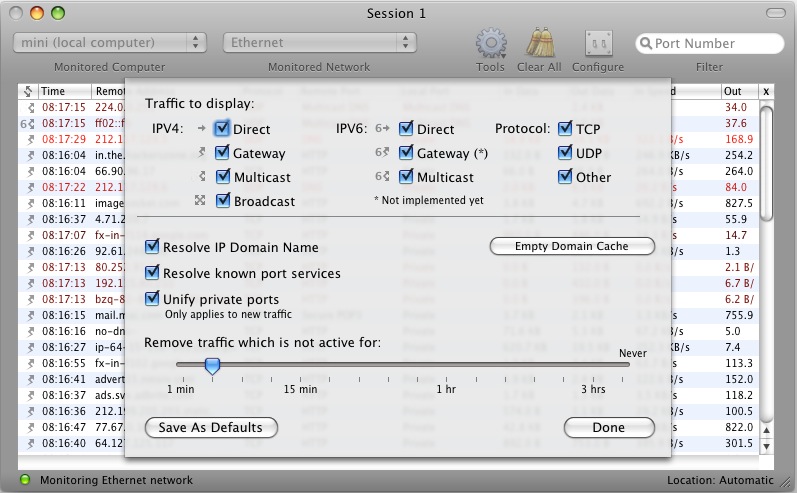797x493 pixels.
Task: Open the Ethernet network dropdown
Action: tap(319, 43)
